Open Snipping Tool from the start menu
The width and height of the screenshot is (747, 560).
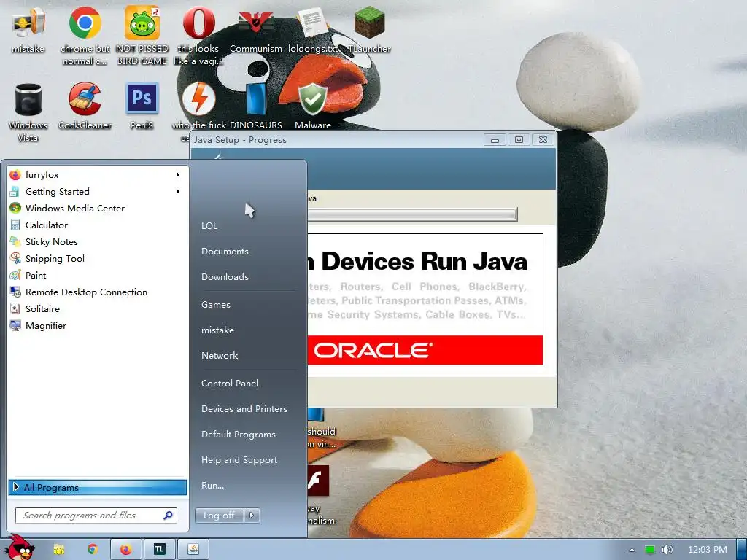[98, 259]
